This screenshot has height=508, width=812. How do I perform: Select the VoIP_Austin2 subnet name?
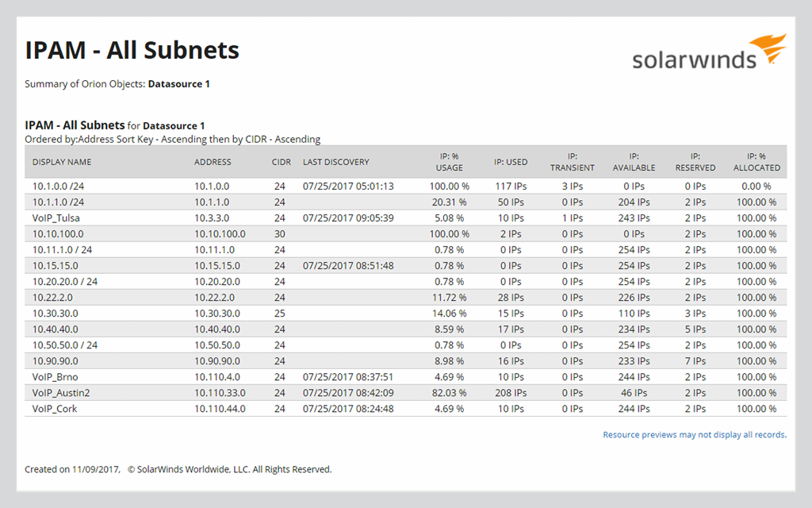61,393
